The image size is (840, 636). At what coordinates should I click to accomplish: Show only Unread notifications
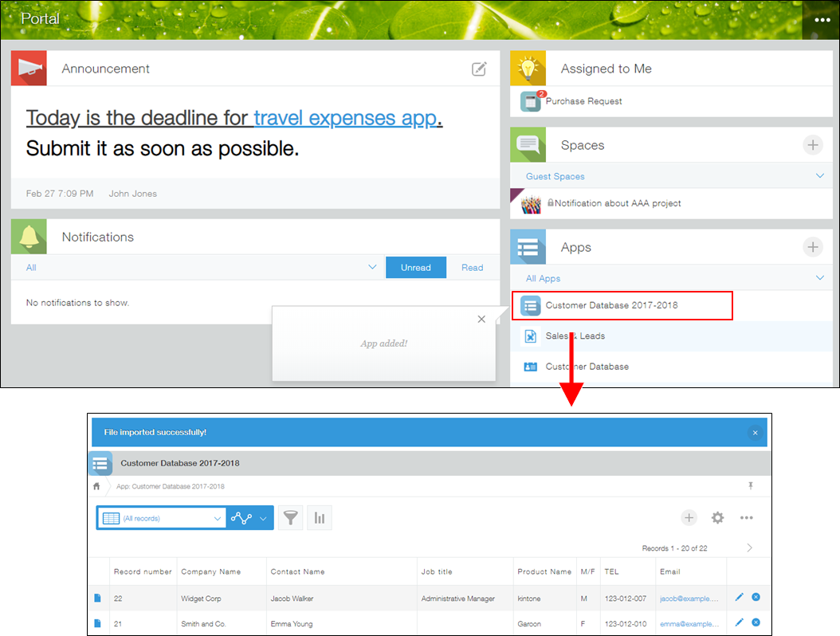coord(415,268)
